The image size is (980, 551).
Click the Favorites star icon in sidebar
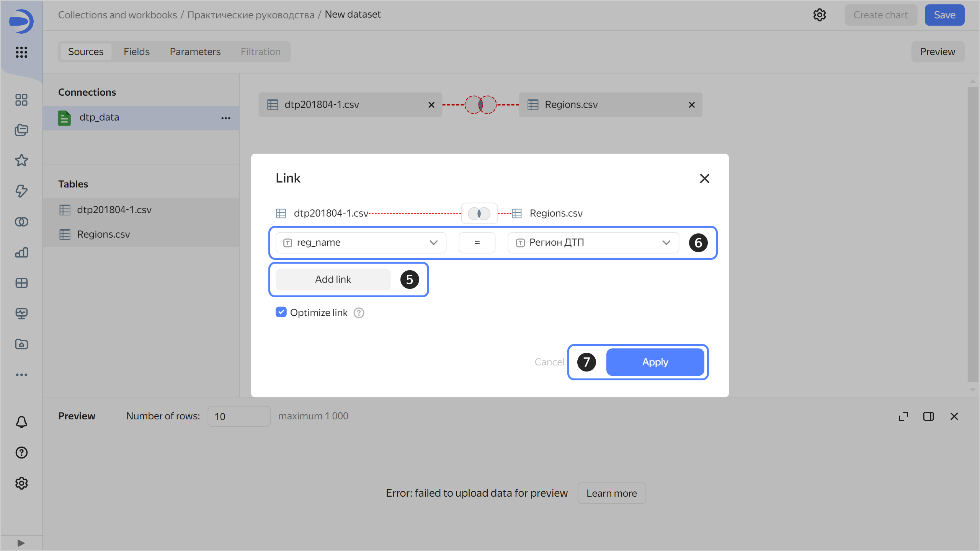point(21,160)
